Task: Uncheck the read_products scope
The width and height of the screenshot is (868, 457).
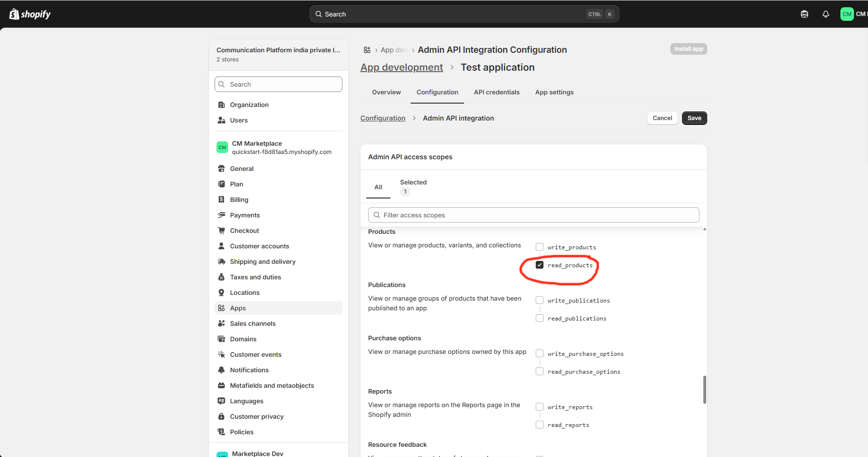Action: tap(540, 265)
